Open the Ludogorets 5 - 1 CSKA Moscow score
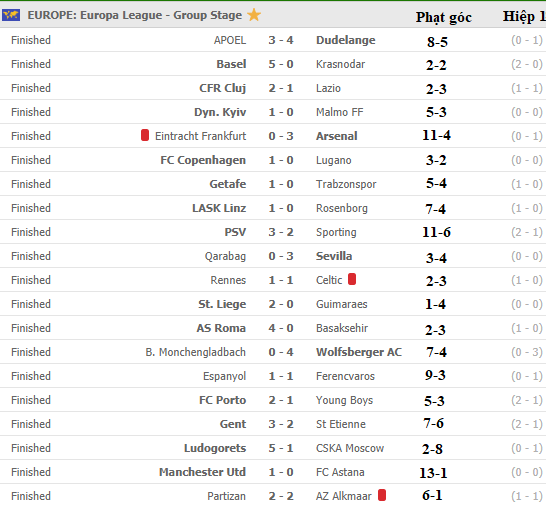546x507 pixels. 281,448
